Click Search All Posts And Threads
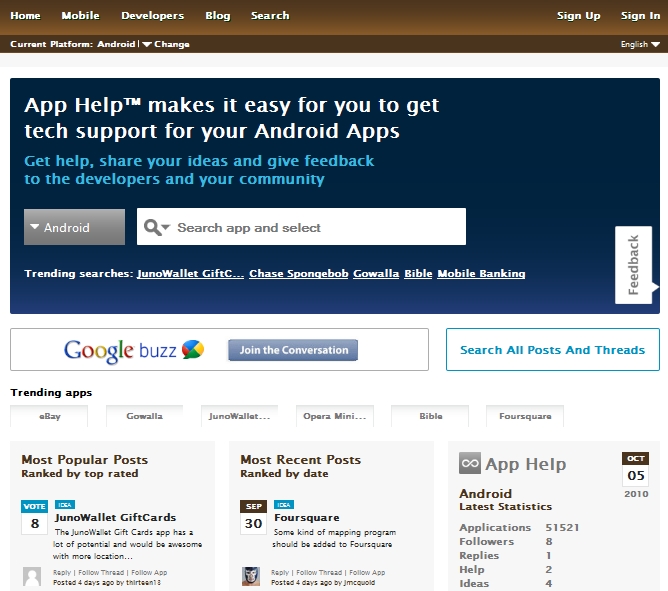Image resolution: width=668 pixels, height=591 pixels. (x=553, y=350)
